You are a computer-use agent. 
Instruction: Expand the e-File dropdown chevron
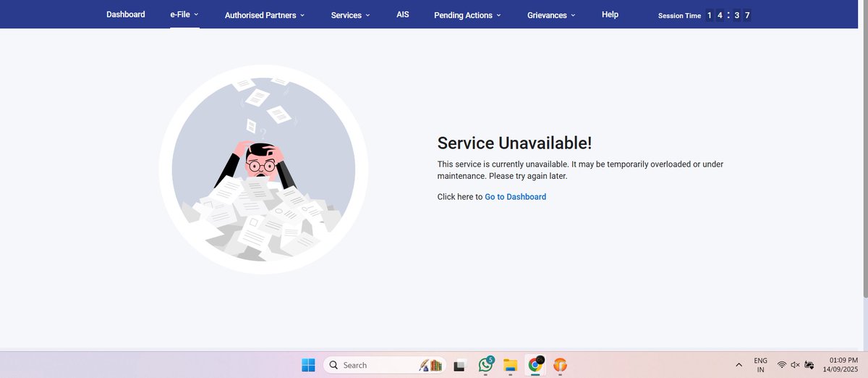point(196,14)
